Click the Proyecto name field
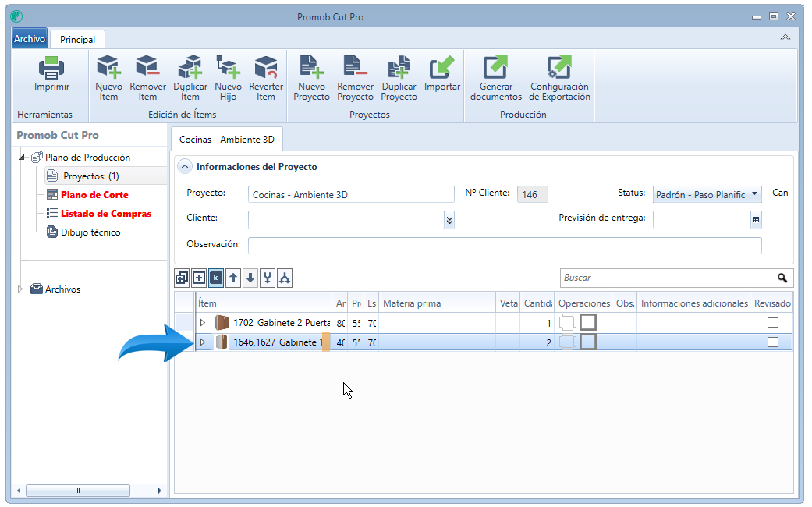The width and height of the screenshot is (812, 507). tap(351, 195)
